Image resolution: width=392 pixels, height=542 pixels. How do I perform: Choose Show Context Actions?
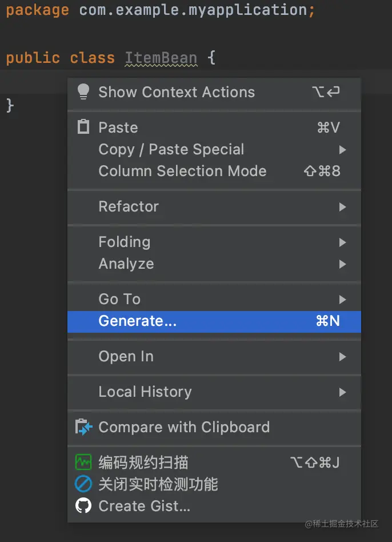[x=214, y=92]
